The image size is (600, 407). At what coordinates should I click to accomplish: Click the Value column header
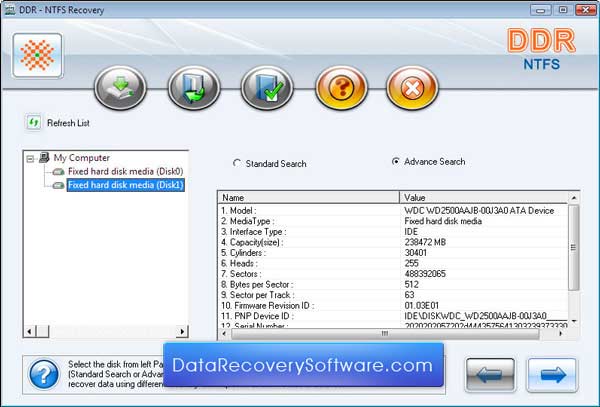coord(484,197)
